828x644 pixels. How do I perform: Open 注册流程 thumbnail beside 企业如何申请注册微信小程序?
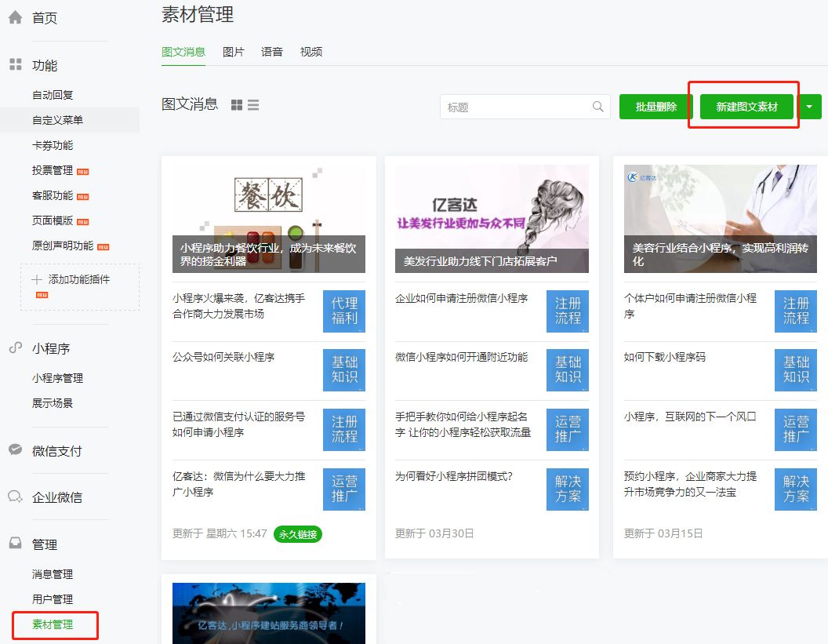(568, 311)
